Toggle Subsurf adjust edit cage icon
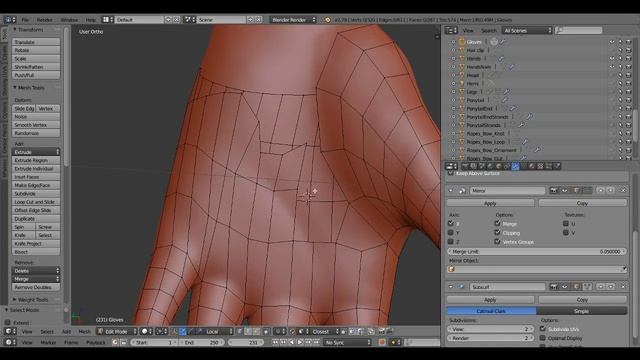This screenshot has height=360, width=640. pos(587,287)
